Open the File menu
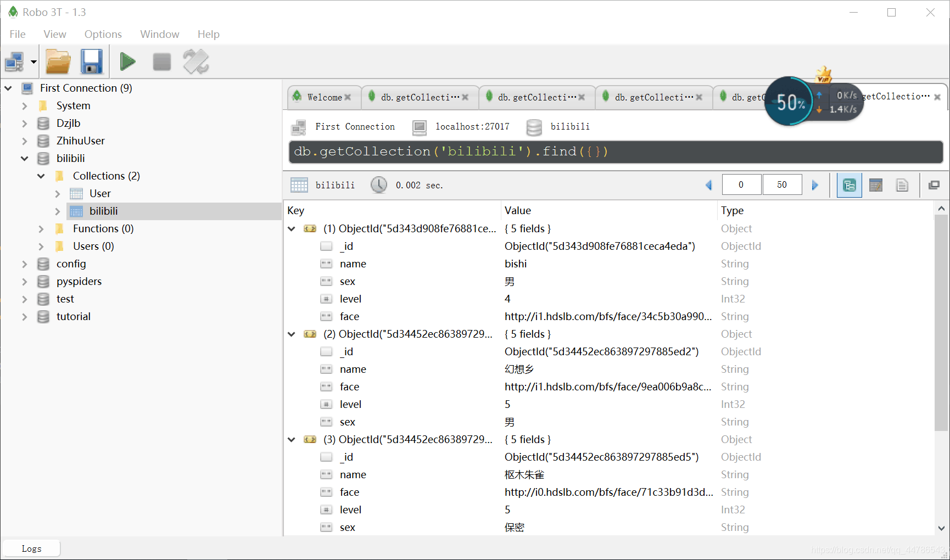 click(x=18, y=34)
